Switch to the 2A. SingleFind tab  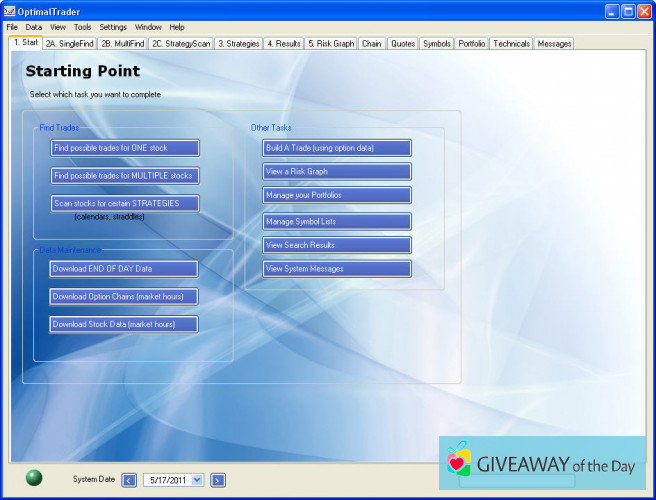click(69, 44)
